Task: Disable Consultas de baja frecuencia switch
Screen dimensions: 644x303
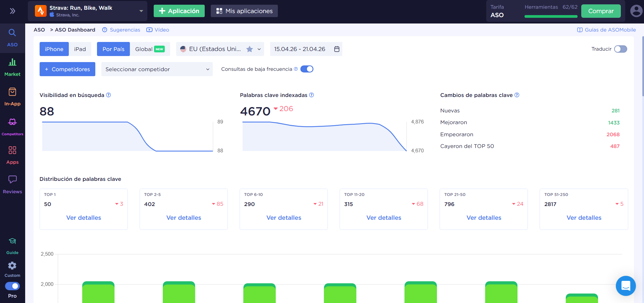Action: 307,69
